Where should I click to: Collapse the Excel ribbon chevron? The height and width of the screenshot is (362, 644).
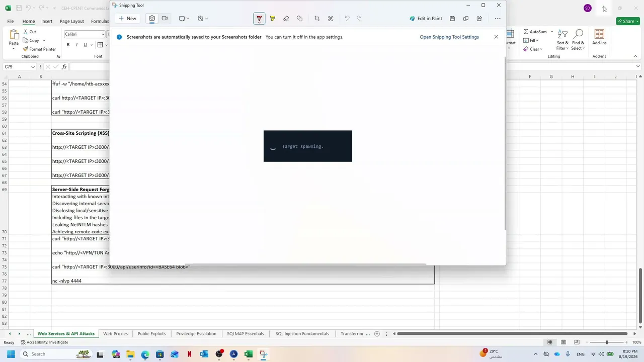635,56
